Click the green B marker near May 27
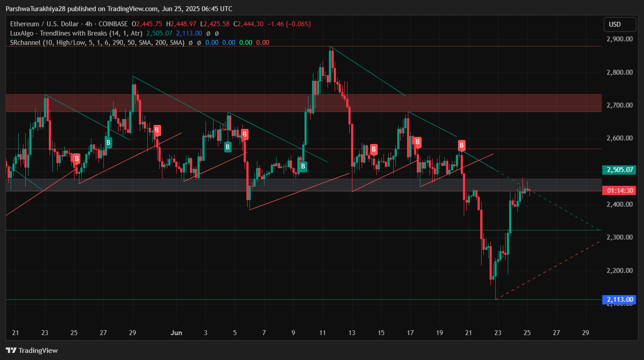 click(108, 143)
